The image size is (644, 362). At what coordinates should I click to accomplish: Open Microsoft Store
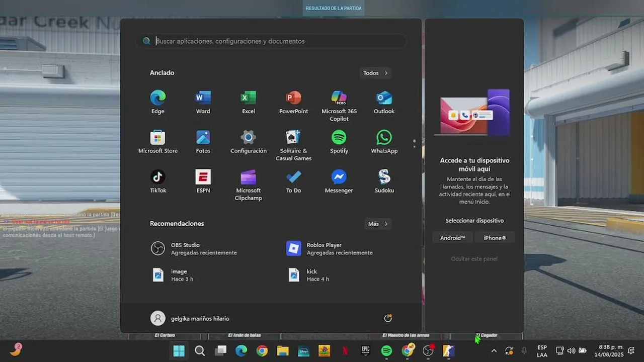coord(158,142)
